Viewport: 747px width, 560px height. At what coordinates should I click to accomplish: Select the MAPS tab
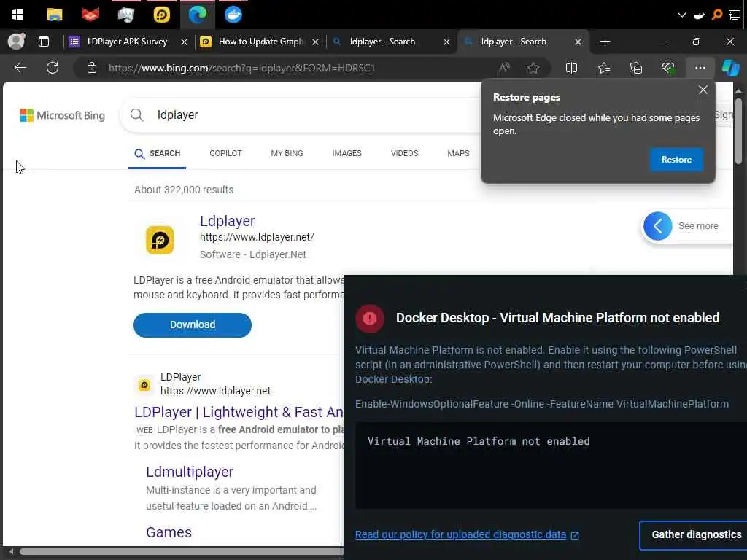click(x=458, y=153)
